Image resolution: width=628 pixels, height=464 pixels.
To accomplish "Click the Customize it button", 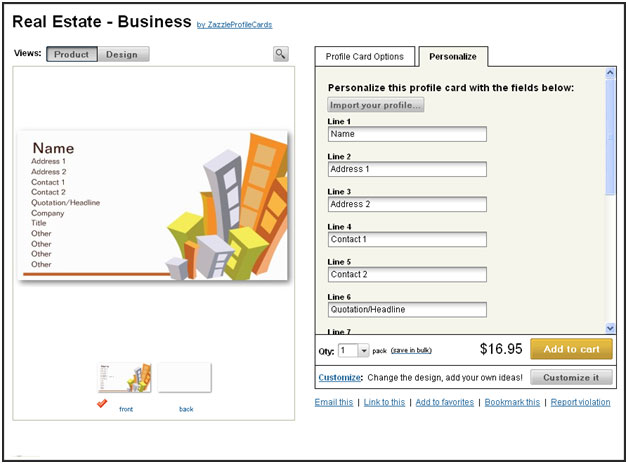I will (x=572, y=377).
